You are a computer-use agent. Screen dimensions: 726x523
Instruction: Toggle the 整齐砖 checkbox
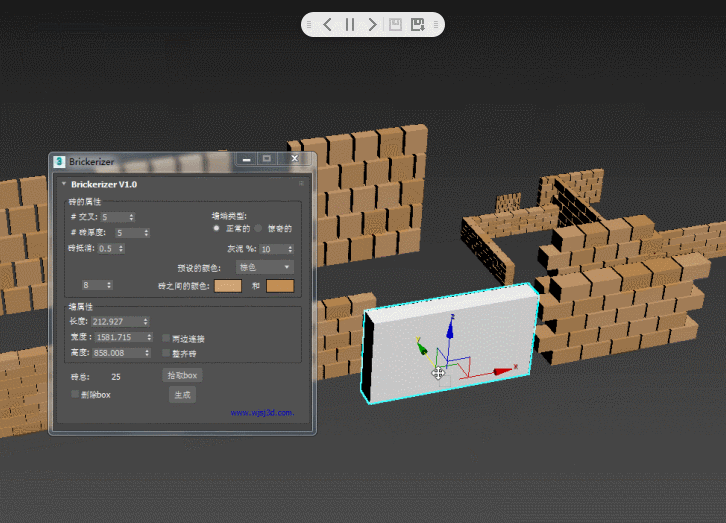[x=166, y=353]
